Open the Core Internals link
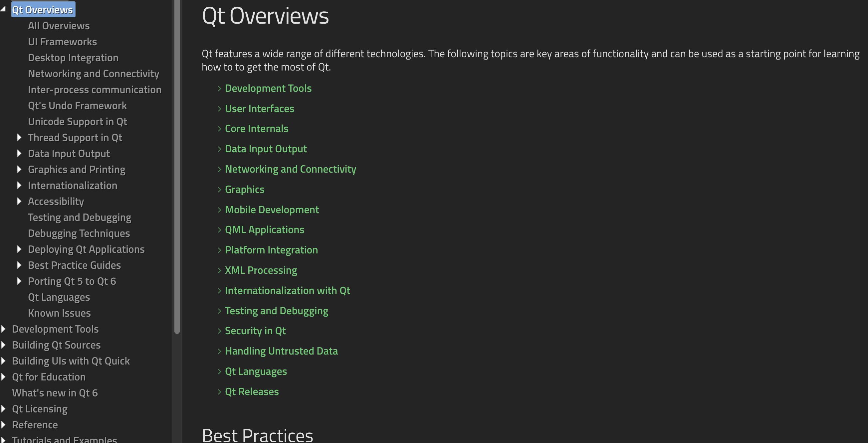 (256, 129)
